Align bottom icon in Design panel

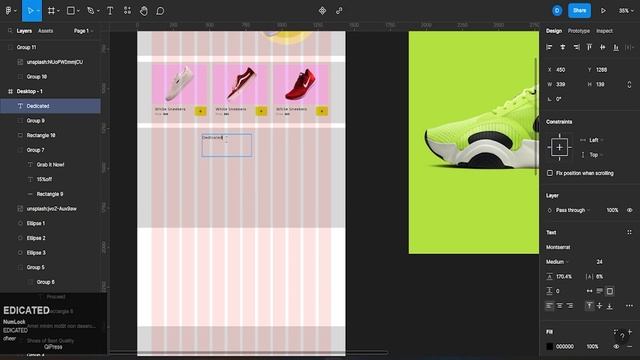[x=616, y=47]
